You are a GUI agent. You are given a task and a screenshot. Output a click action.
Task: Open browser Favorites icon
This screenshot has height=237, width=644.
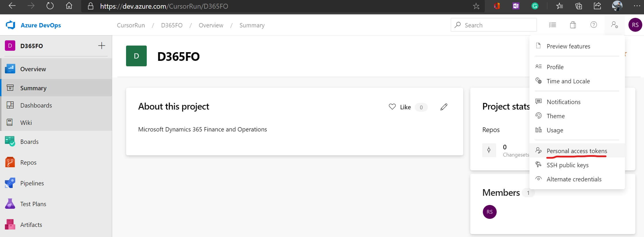click(x=560, y=6)
